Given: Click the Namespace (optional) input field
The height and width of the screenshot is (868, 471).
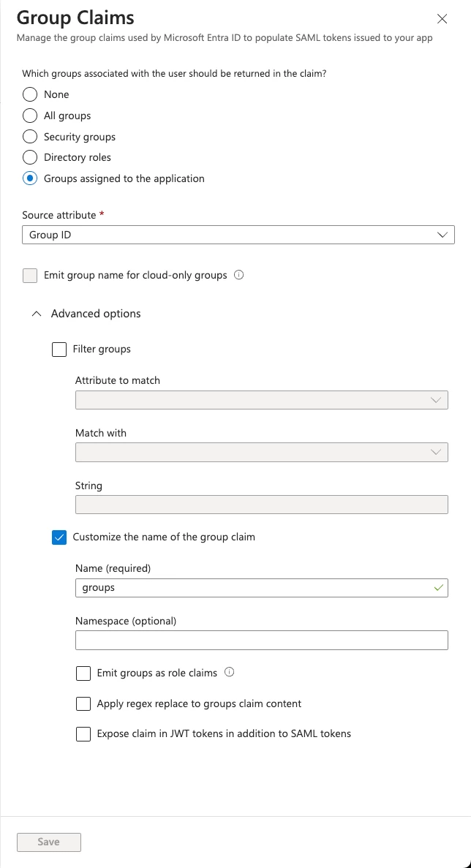Looking at the screenshot, I should click(261, 641).
